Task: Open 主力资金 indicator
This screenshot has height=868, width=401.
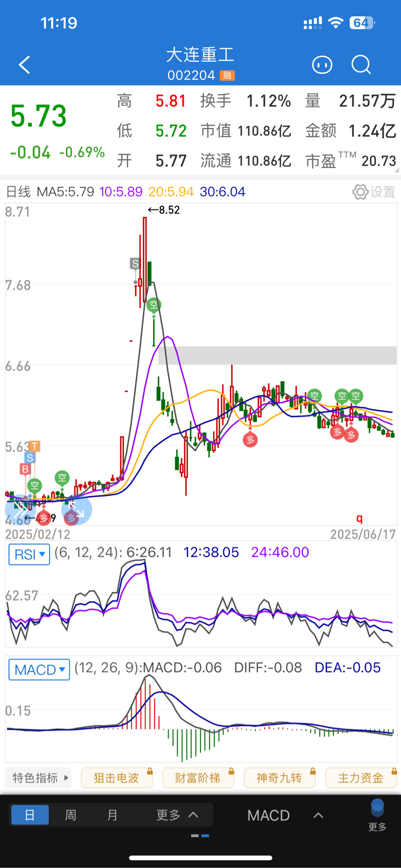Action: [361, 778]
